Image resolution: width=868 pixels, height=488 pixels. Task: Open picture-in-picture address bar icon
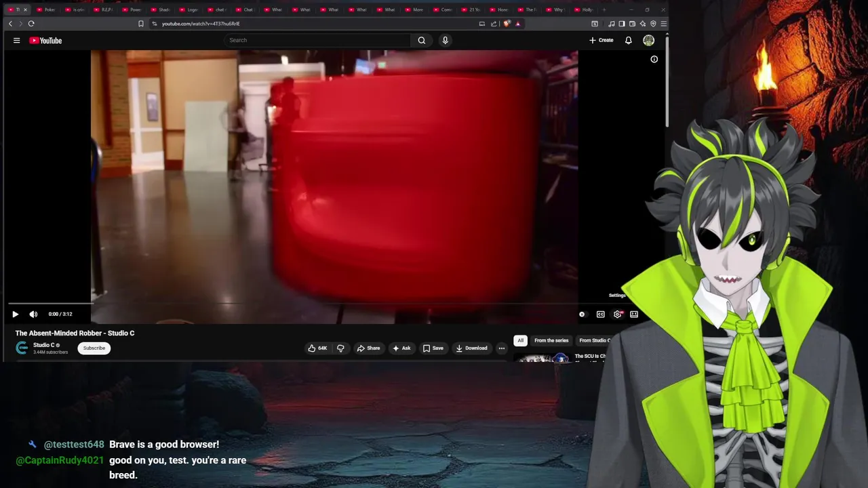click(482, 24)
